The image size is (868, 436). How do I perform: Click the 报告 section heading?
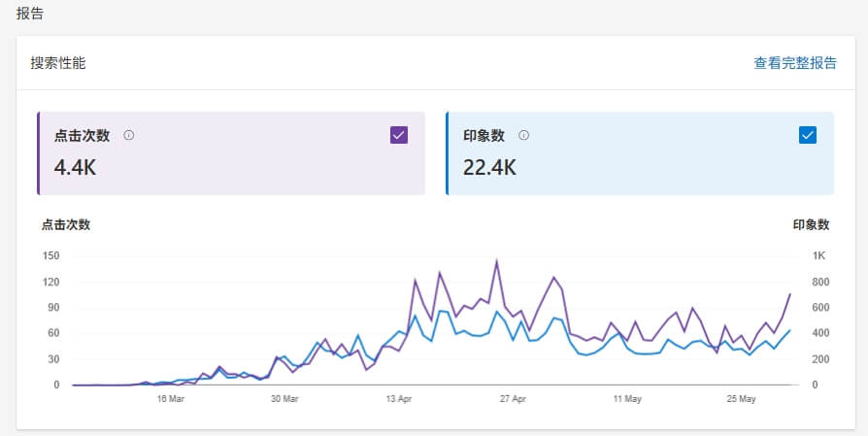pos(30,14)
